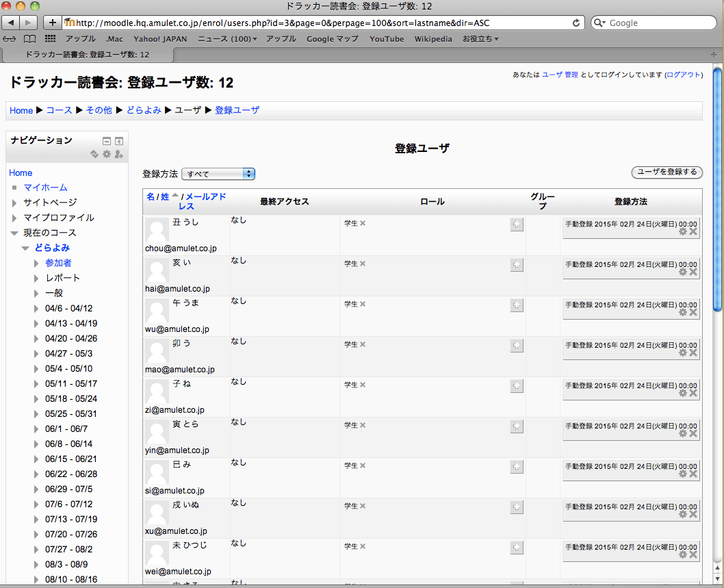Unenrol mao@amulet.co.jp with the X in 登録方法

[x=693, y=353]
